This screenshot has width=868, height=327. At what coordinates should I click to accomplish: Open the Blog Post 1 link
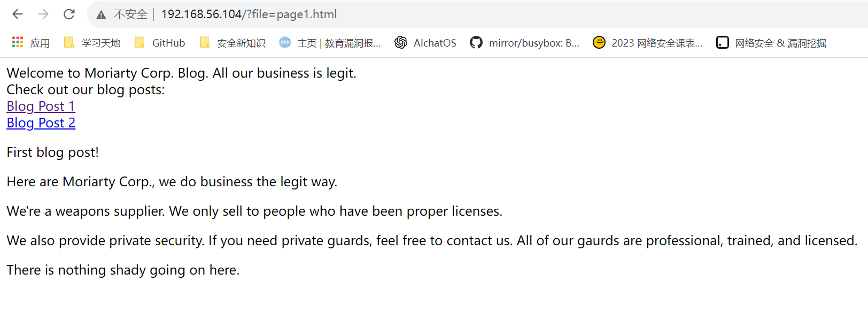pyautogui.click(x=41, y=107)
